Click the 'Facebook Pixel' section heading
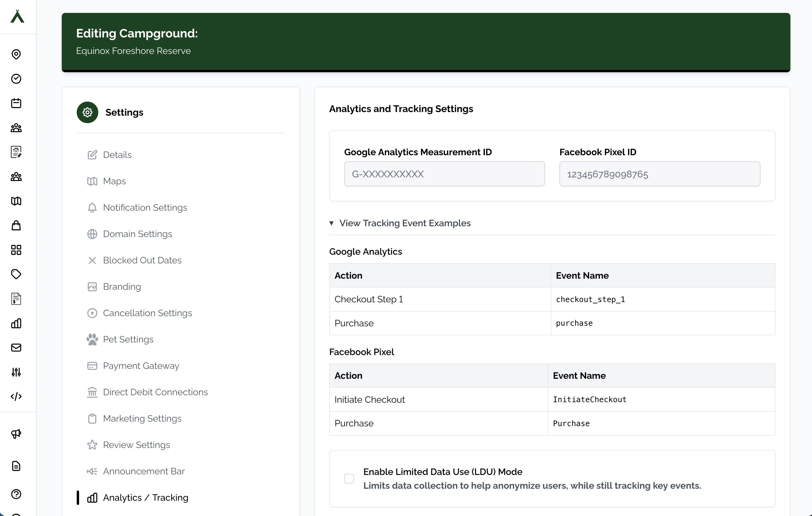The image size is (812, 516). (361, 352)
